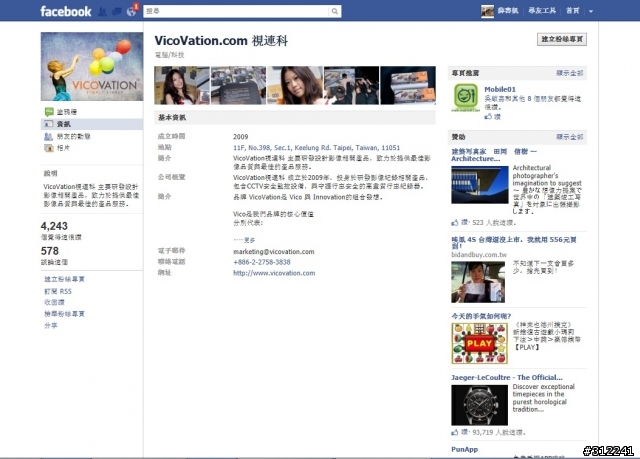
Task: Like the architecture ad with 523 likes
Action: pos(460,223)
